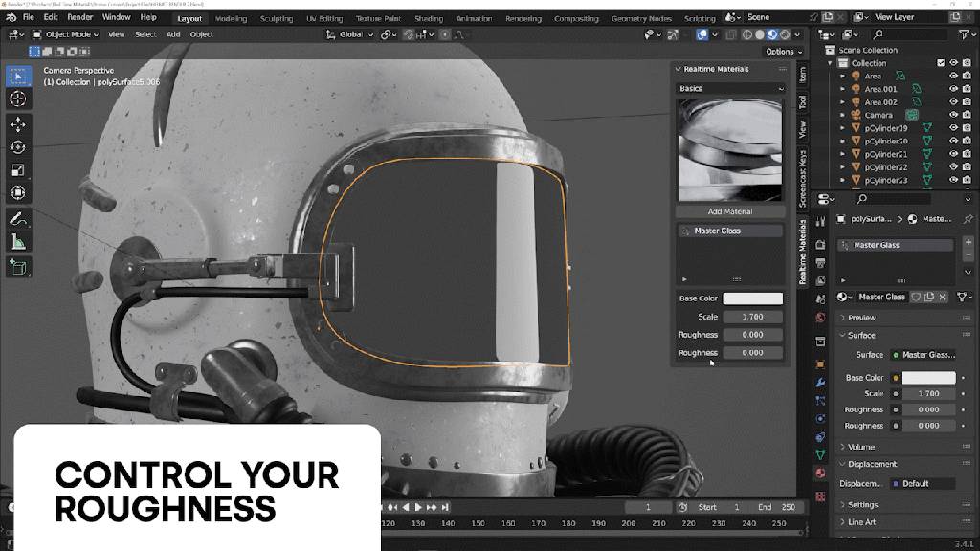Switch to the Shading workspace tab
980x551 pixels.
click(428, 18)
